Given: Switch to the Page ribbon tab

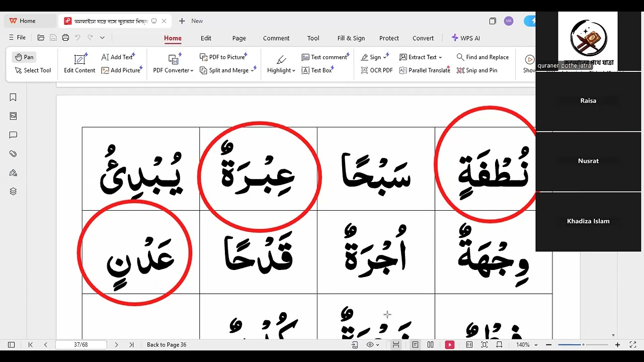Looking at the screenshot, I should point(239,38).
